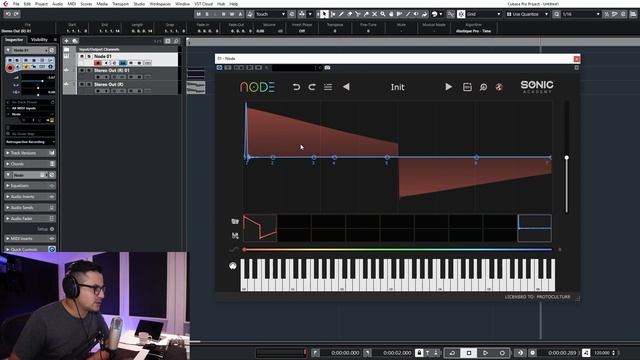Click the Init preset name
Image resolution: width=640 pixels, height=360 pixels.
(x=397, y=87)
